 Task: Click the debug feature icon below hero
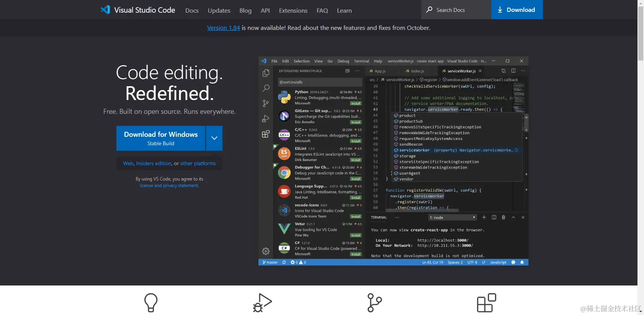point(262,303)
